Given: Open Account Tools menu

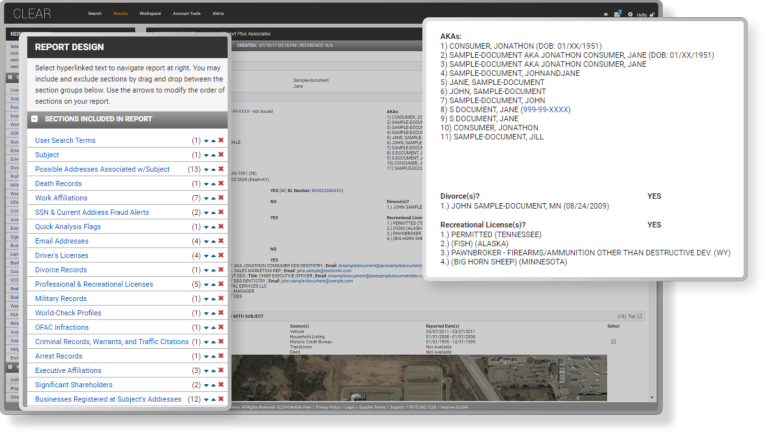Looking at the screenshot, I should coord(188,15).
